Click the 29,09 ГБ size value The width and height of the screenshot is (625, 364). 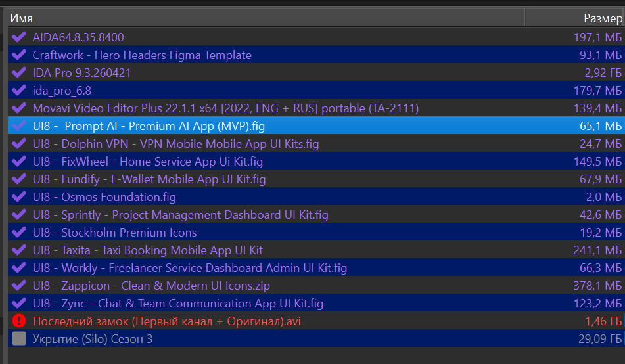[600, 339]
